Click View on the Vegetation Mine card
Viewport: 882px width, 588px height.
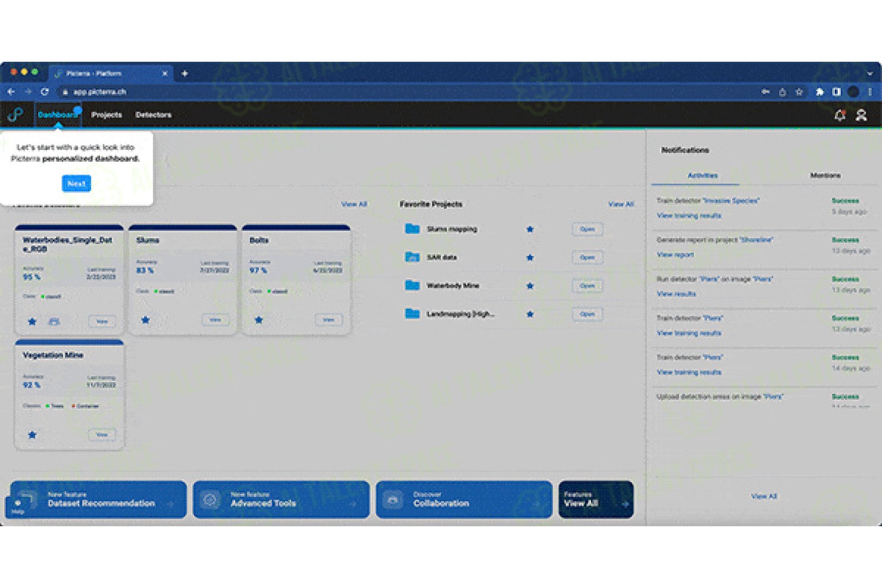click(x=102, y=435)
